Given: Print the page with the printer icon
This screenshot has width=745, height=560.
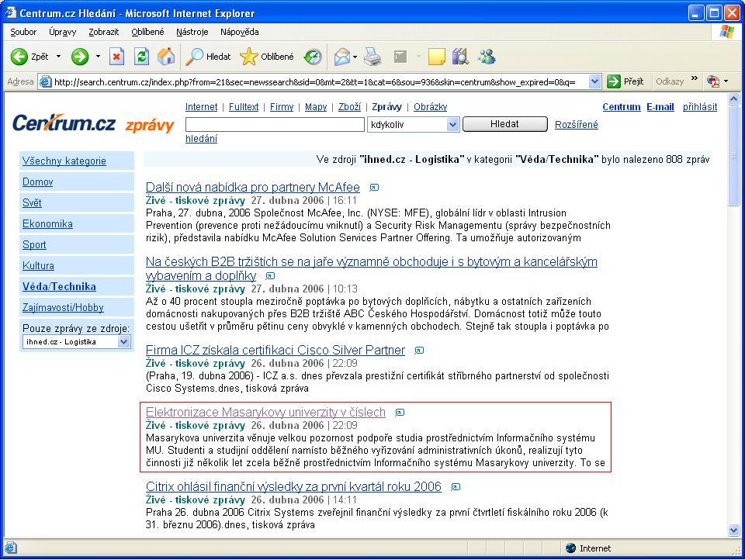Looking at the screenshot, I should pyautogui.click(x=372, y=57).
